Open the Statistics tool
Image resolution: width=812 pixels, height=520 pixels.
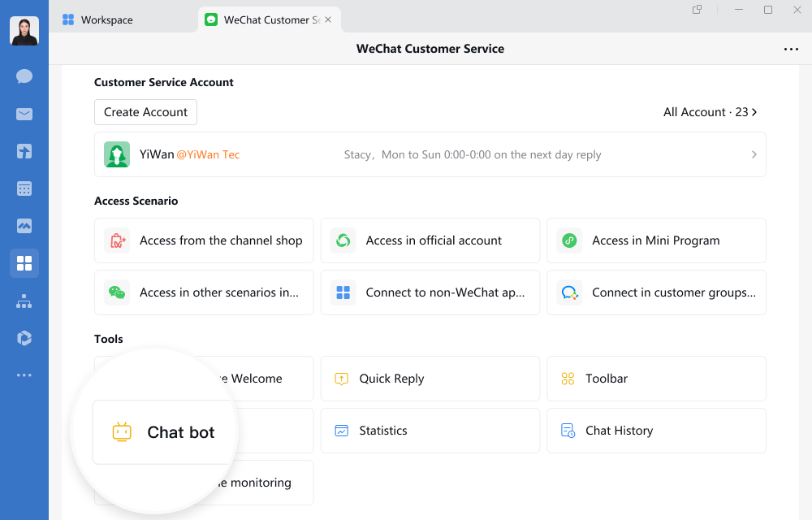tap(430, 431)
